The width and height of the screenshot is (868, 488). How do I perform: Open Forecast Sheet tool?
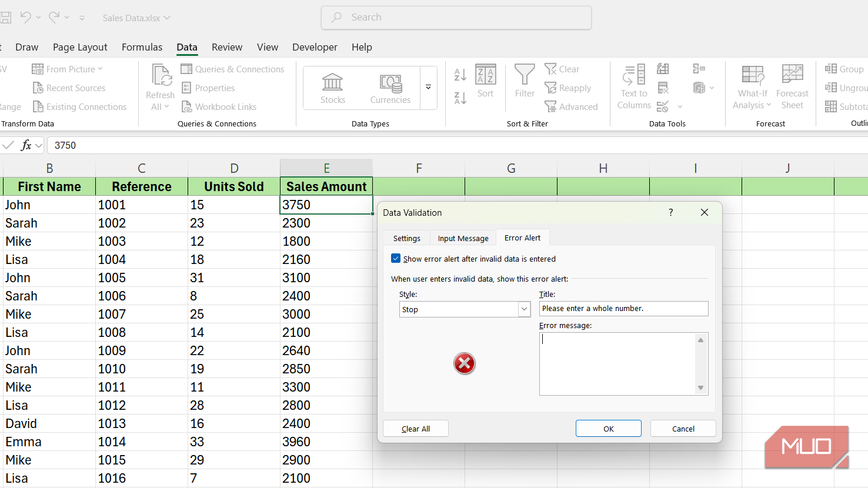(x=792, y=87)
